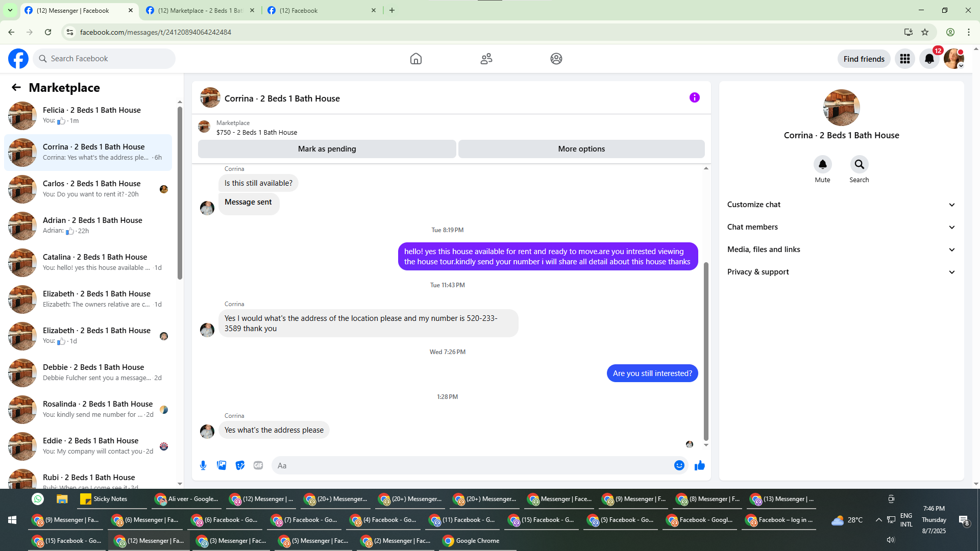Bookmark this page with star icon
This screenshot has width=980, height=551.
(x=925, y=32)
